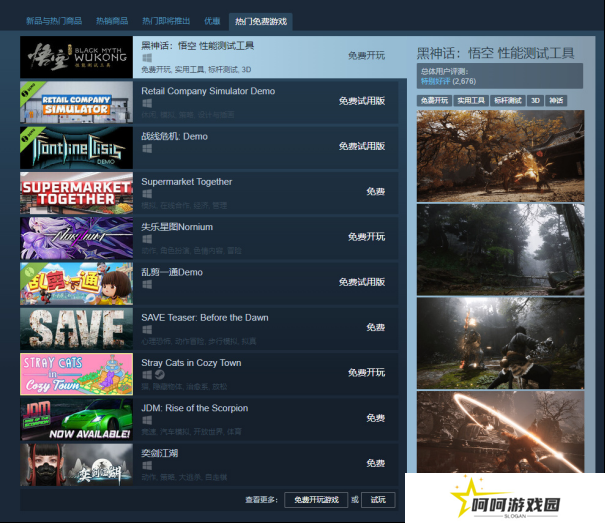Image resolution: width=605 pixels, height=523 pixels.
Task: Open the 热销商品 tab
Action: point(112,21)
